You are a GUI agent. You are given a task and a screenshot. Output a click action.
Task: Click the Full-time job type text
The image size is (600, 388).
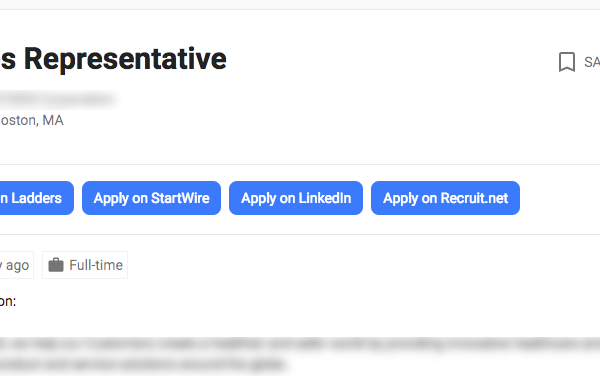click(x=96, y=265)
